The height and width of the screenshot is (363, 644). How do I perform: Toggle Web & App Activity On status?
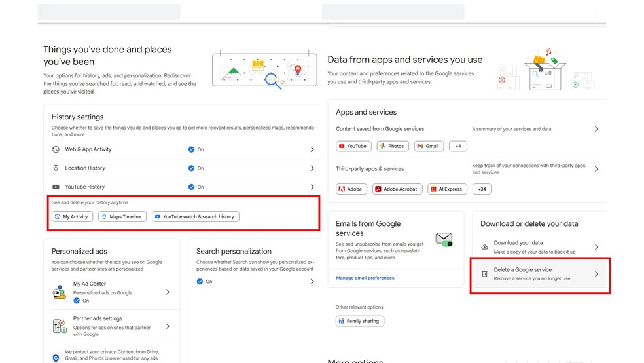point(192,149)
